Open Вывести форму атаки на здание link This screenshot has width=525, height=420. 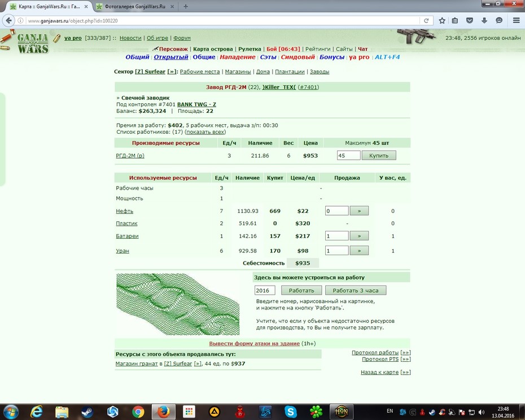pos(254,344)
